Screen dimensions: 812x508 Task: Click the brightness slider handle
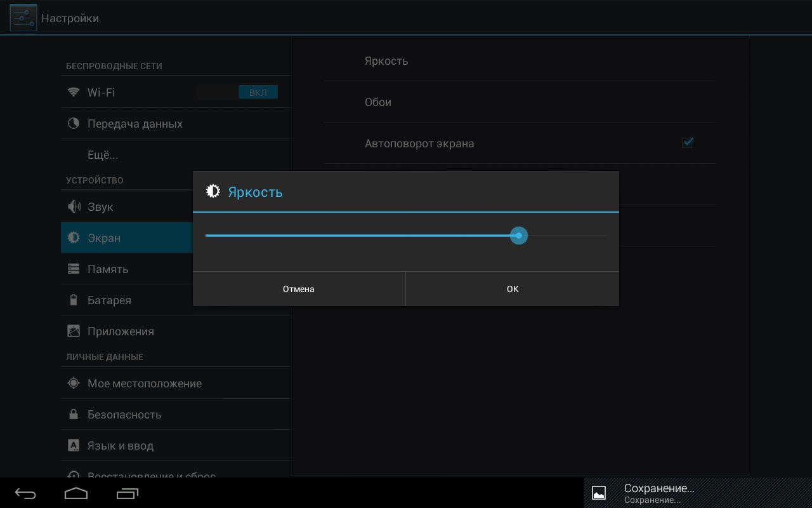[519, 236]
